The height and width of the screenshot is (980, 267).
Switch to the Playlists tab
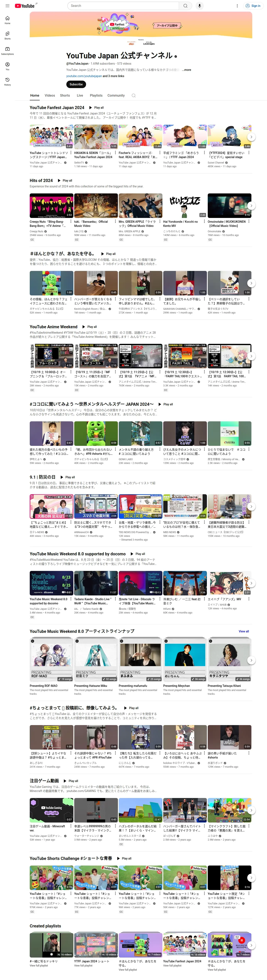click(x=96, y=96)
